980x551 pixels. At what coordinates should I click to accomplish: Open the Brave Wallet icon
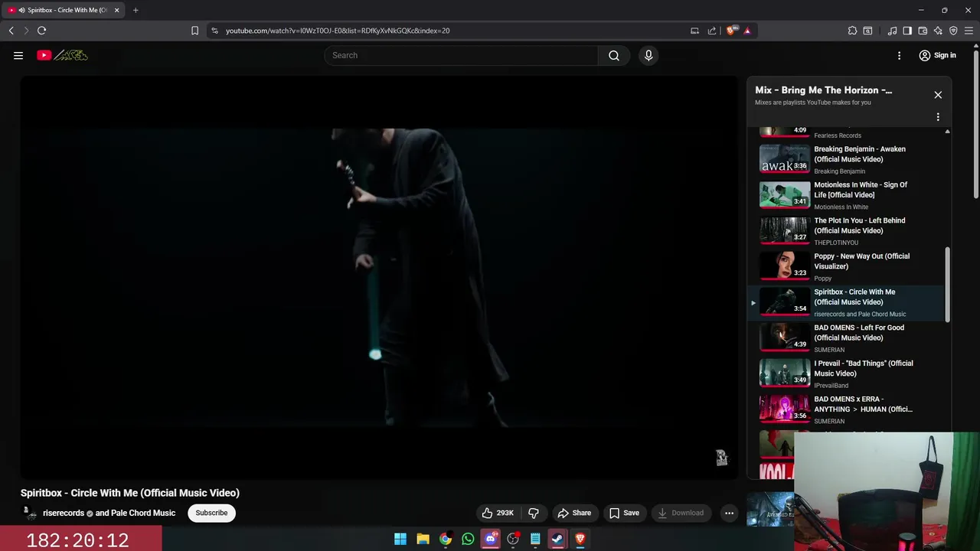923,31
